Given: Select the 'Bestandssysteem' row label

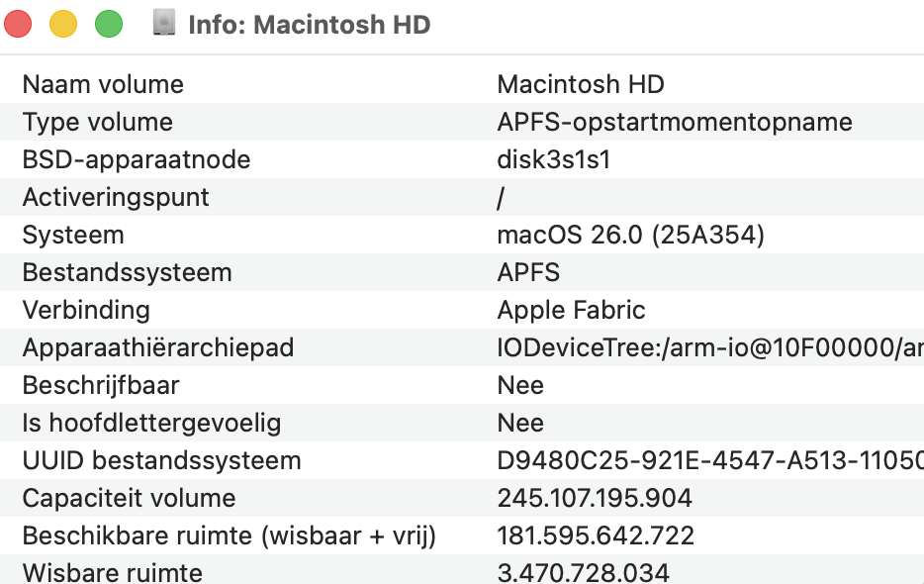Looking at the screenshot, I should [127, 272].
